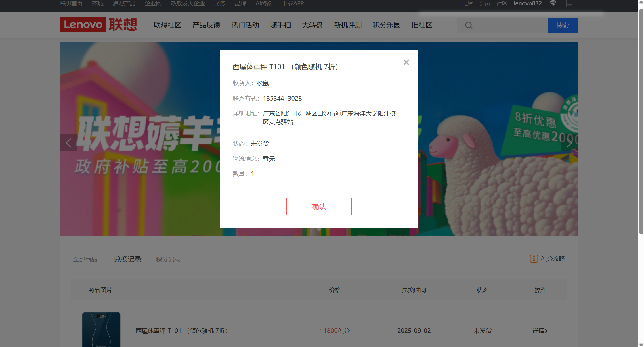Open 商城 link in top bar
The height and width of the screenshot is (347, 644).
pyautogui.click(x=98, y=3)
